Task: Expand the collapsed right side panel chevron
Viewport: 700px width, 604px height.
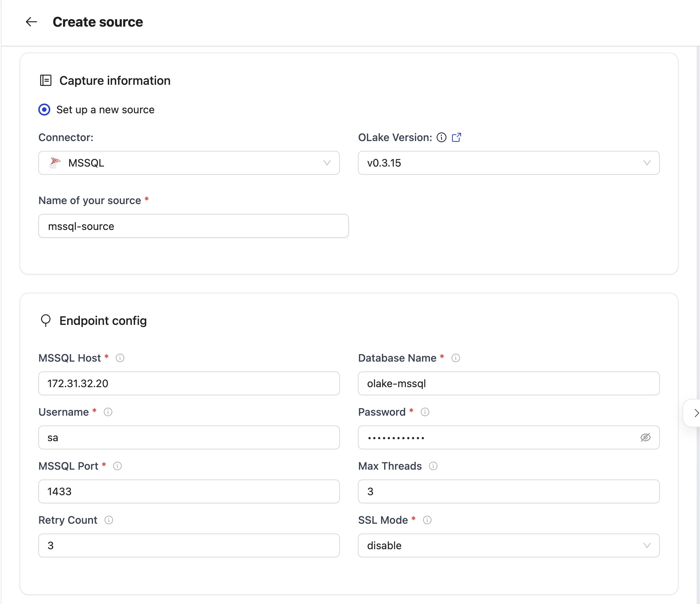Action: coord(696,413)
